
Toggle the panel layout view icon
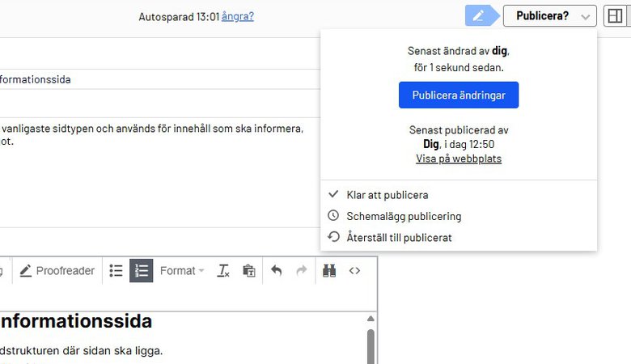tap(615, 15)
